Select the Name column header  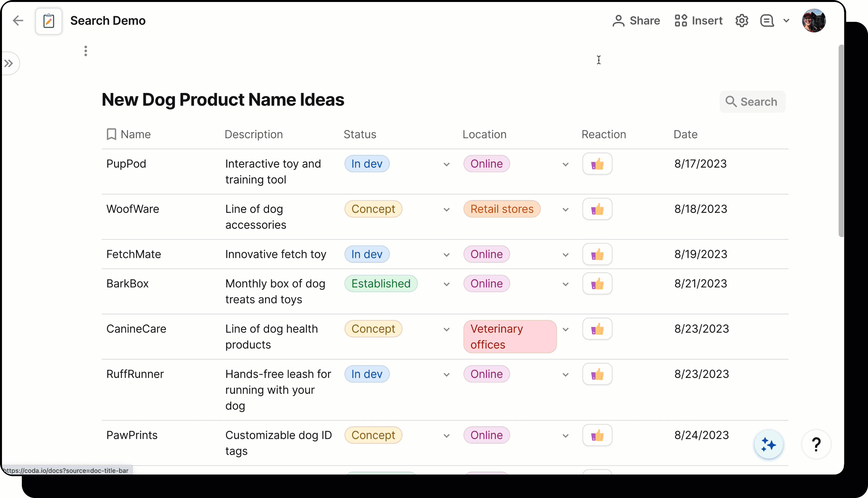click(x=136, y=134)
